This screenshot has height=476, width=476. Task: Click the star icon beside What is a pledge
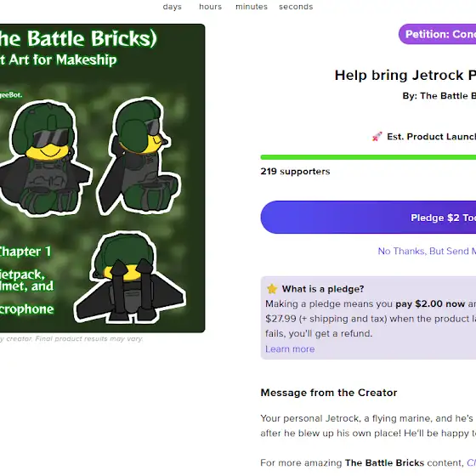272,289
